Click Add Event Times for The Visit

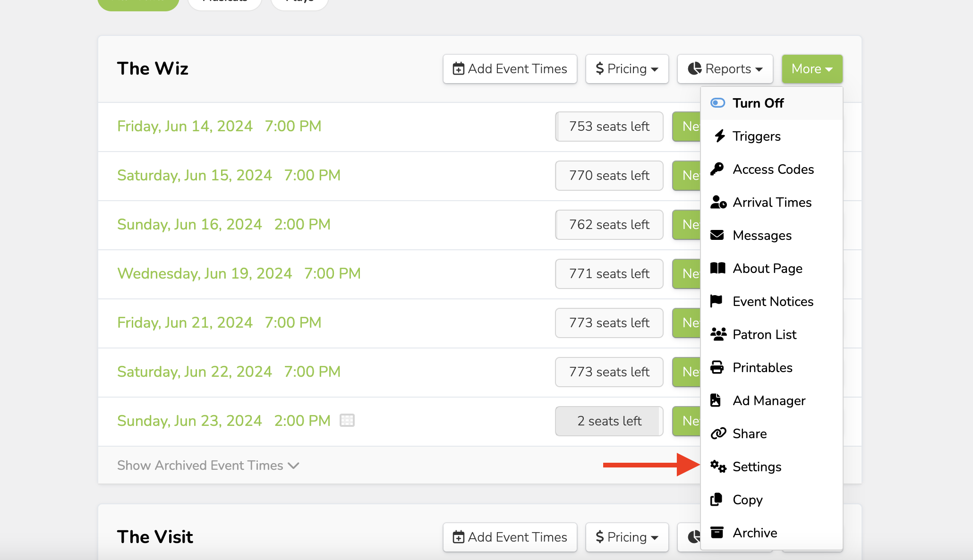click(x=510, y=537)
